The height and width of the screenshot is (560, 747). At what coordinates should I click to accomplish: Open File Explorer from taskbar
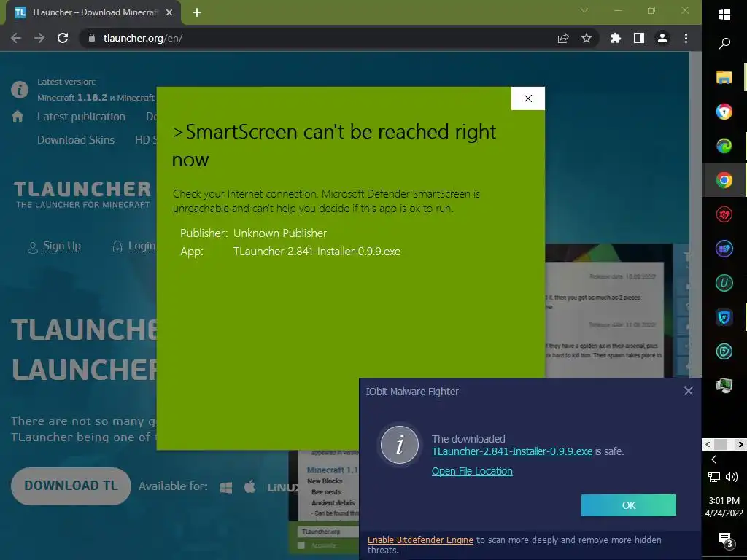(724, 77)
